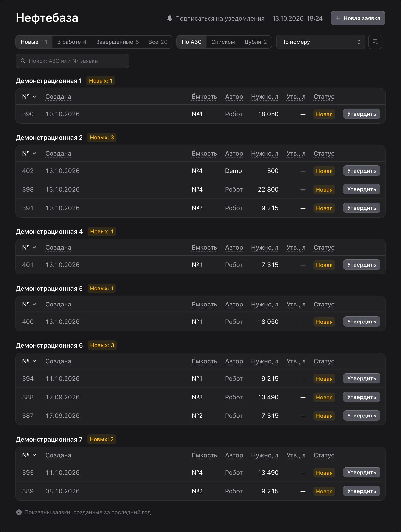Click the 22 800 value in row 398

pos(268,190)
